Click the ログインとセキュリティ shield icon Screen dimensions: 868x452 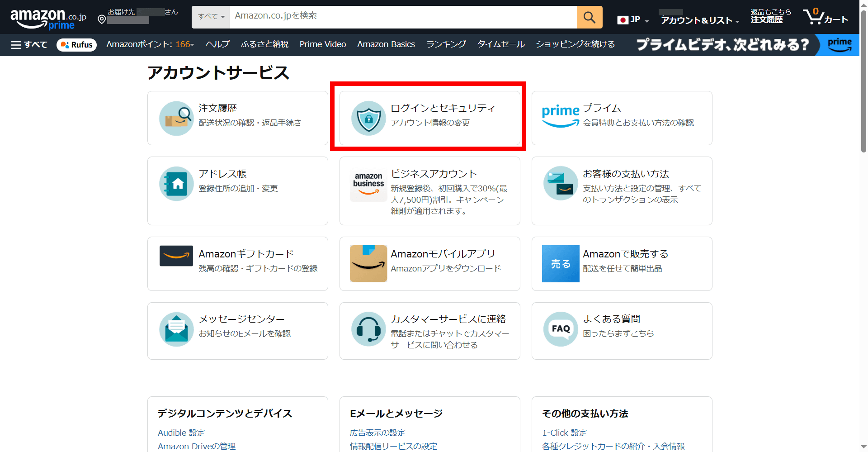[368, 118]
